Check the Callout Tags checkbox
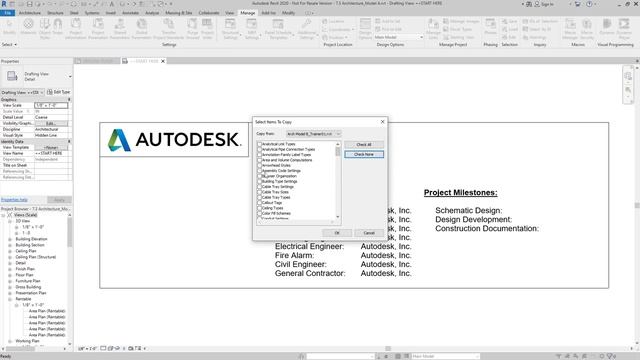The height and width of the screenshot is (360, 640). coord(259,202)
